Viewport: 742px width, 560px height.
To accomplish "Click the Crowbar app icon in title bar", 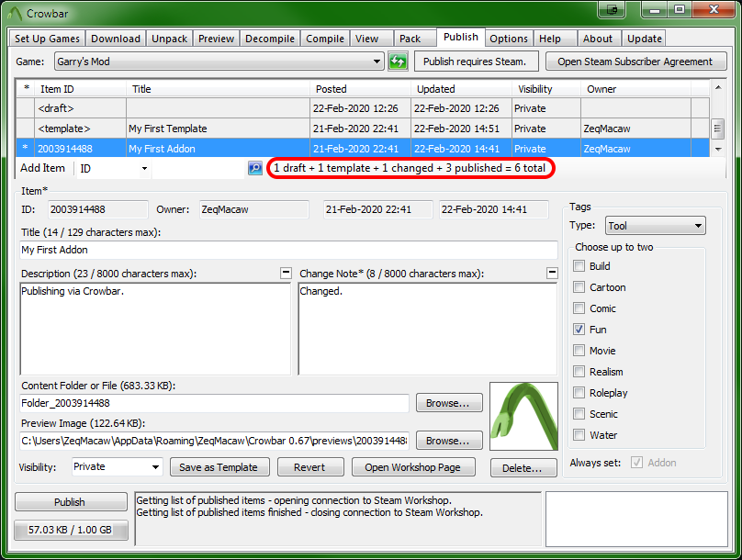I will click(x=15, y=13).
